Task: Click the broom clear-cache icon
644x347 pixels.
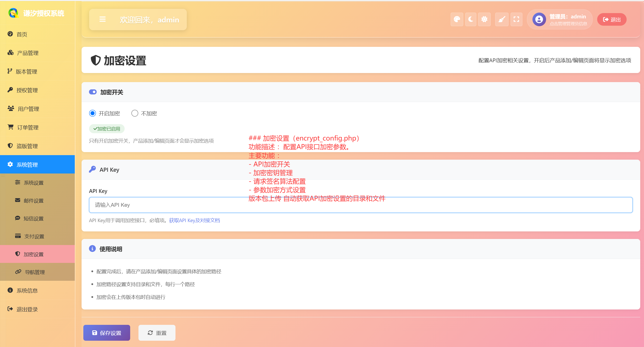Action: [x=502, y=19]
